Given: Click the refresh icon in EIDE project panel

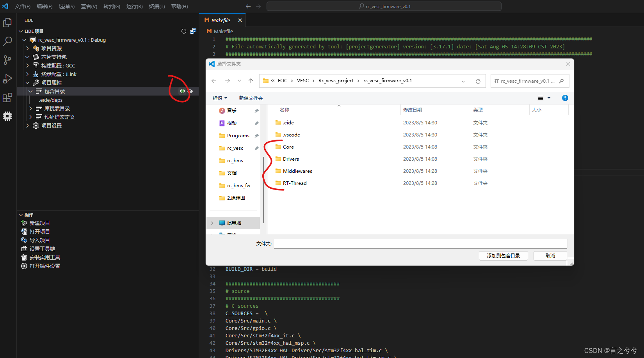Looking at the screenshot, I should click(x=183, y=31).
